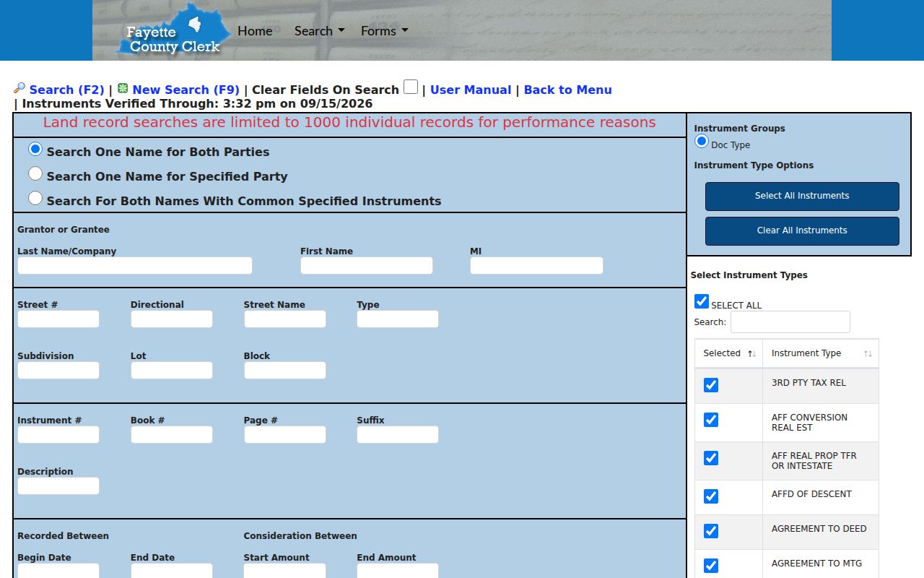Click the Fayette County Clerk logo
This screenshot has height=578, width=924.
click(x=173, y=30)
